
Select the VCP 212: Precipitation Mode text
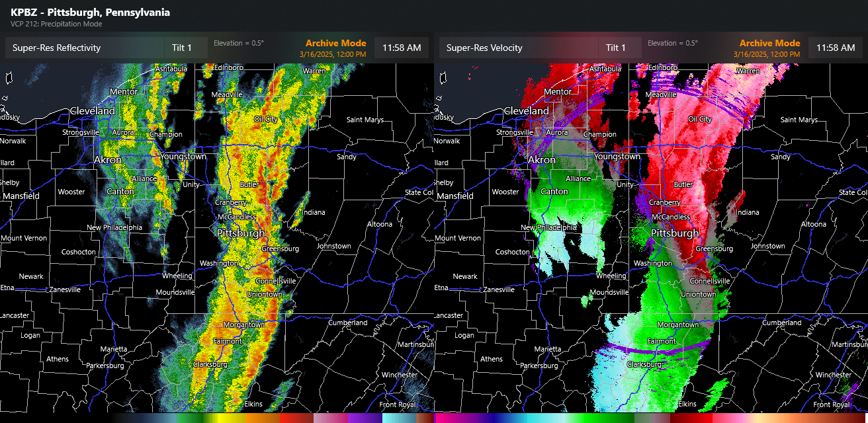click(x=56, y=24)
